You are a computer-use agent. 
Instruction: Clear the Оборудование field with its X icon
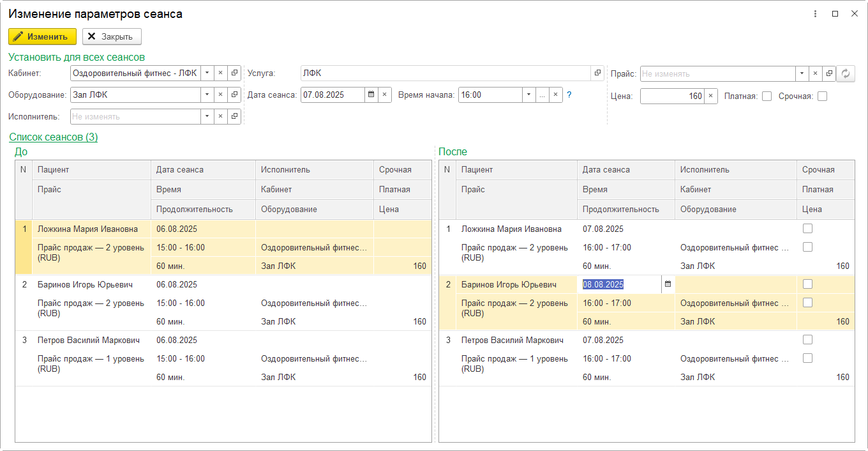(x=220, y=95)
